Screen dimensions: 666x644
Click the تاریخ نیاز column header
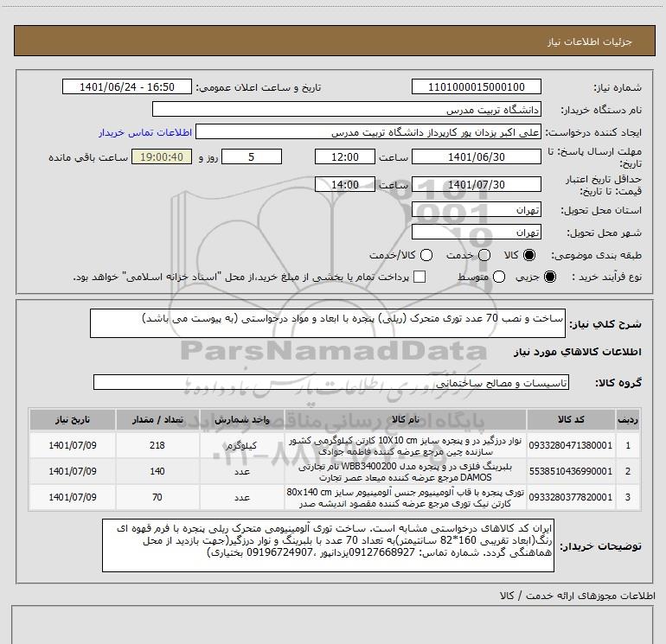[x=72, y=420]
